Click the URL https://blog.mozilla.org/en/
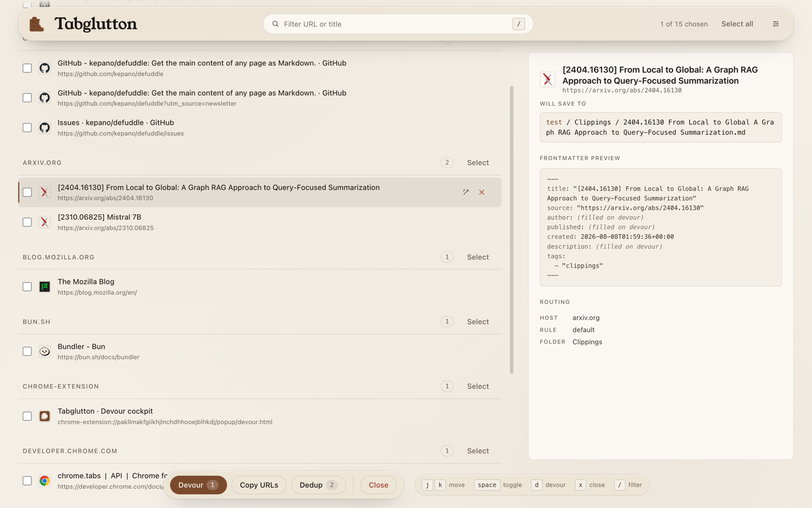 point(97,292)
